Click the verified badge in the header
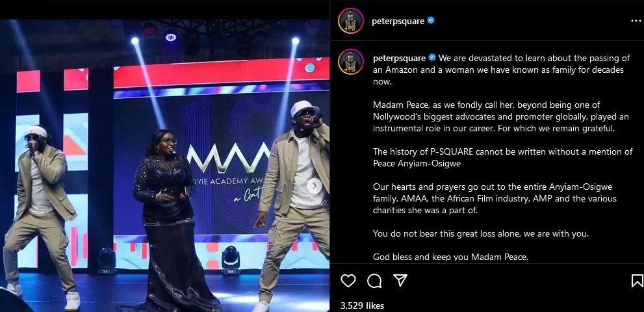 pyautogui.click(x=431, y=21)
